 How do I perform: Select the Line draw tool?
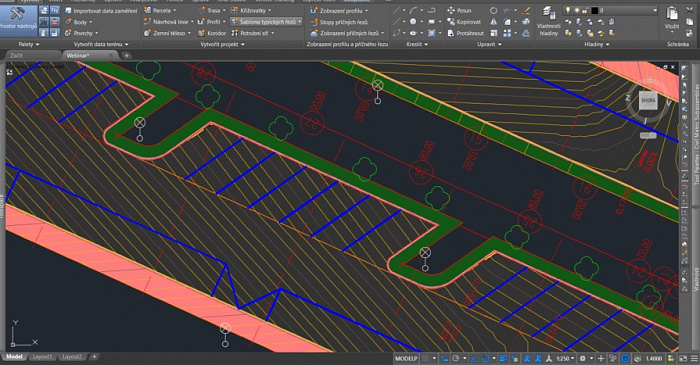click(x=396, y=10)
